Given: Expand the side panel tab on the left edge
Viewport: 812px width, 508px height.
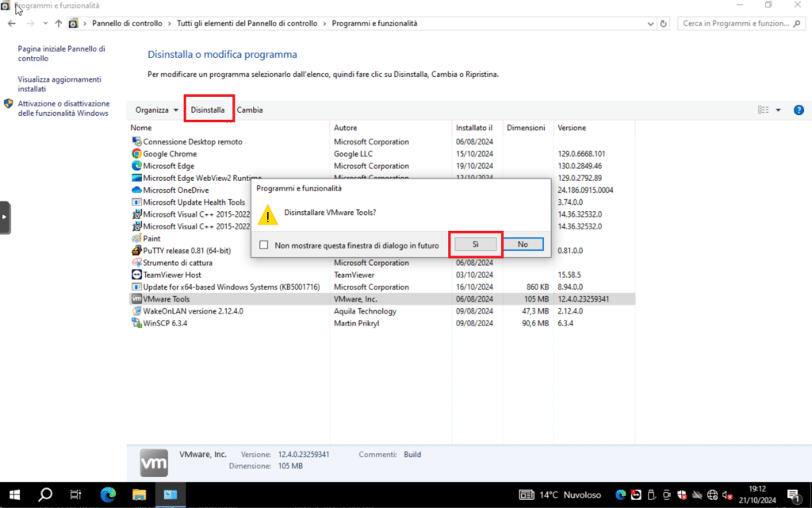Looking at the screenshot, I should (x=6, y=217).
